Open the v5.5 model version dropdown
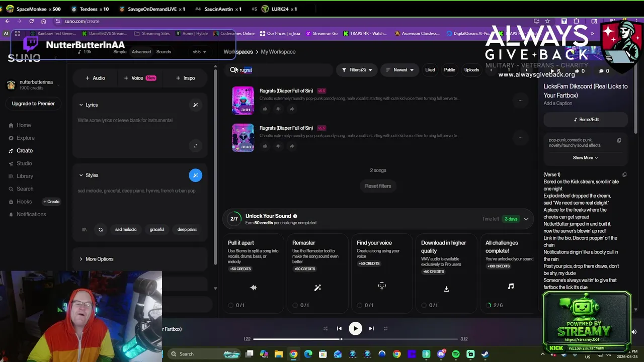Viewport: 644px width, 362px height. pos(199,52)
